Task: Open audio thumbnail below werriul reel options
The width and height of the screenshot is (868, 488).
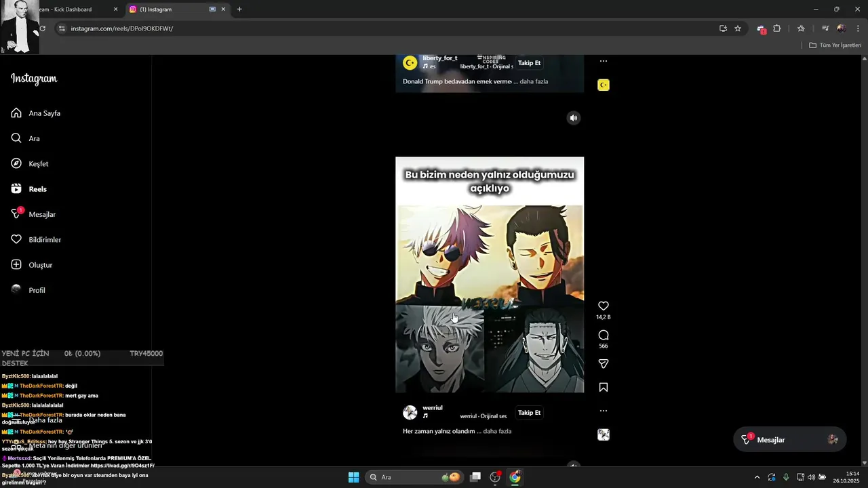Action: [x=604, y=434]
